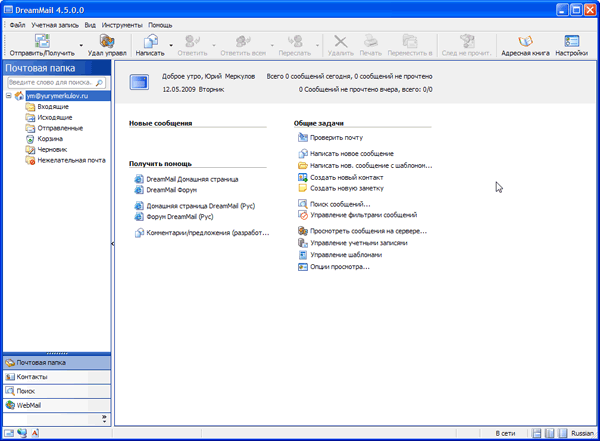Image resolution: width=600 pixels, height=441 pixels.
Task: Click Создать новую заметку link
Action: click(347, 188)
